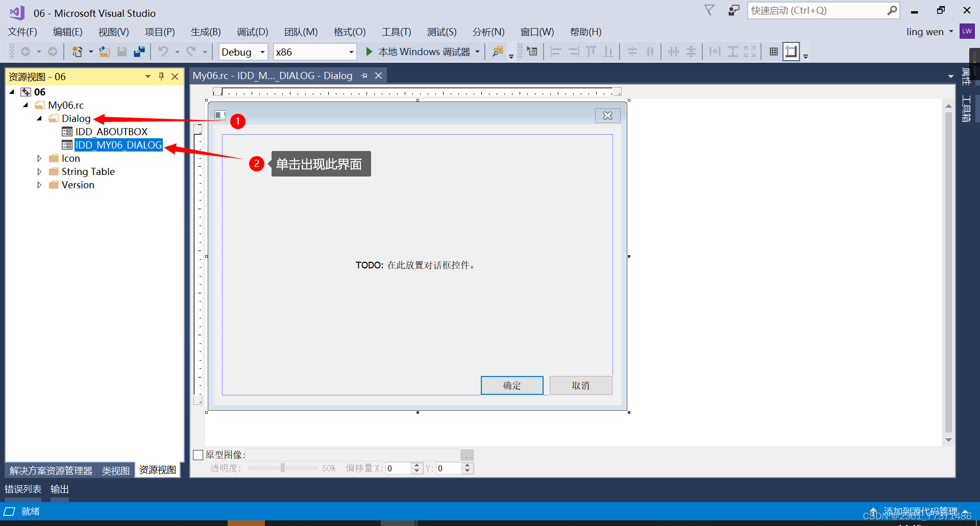This screenshot has width=980, height=526.
Task: Select the align left edges tool
Action: 556,52
